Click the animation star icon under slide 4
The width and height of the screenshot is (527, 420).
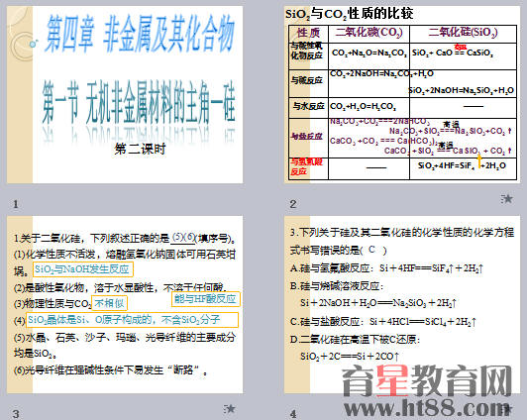pyautogui.click(x=506, y=409)
